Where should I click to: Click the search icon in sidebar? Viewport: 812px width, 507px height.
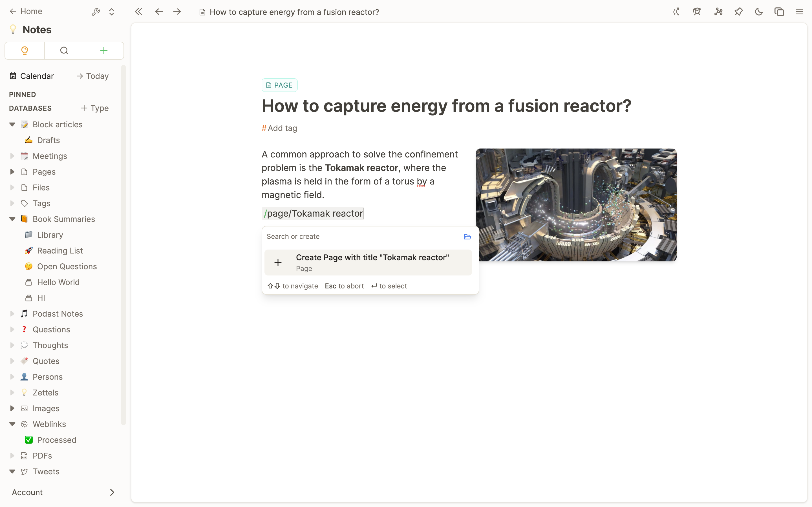click(x=64, y=51)
